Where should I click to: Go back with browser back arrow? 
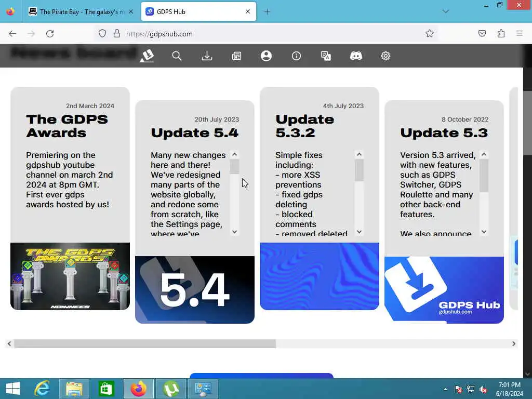12,34
